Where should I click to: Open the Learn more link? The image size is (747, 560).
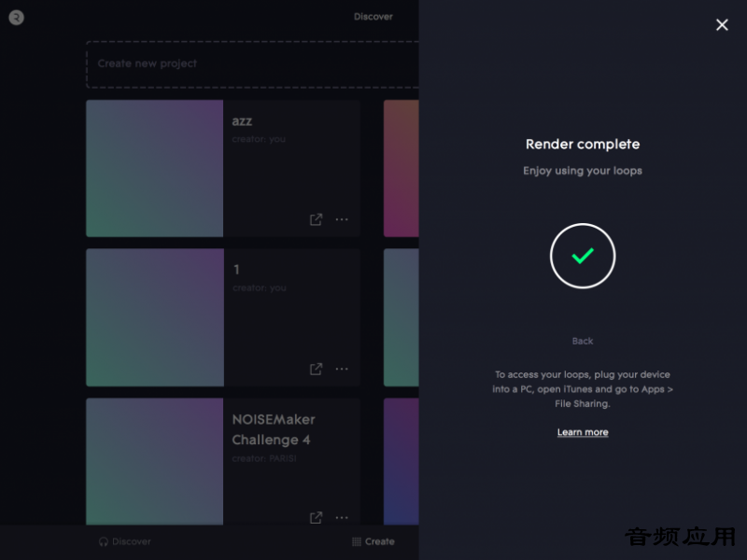pyautogui.click(x=583, y=432)
